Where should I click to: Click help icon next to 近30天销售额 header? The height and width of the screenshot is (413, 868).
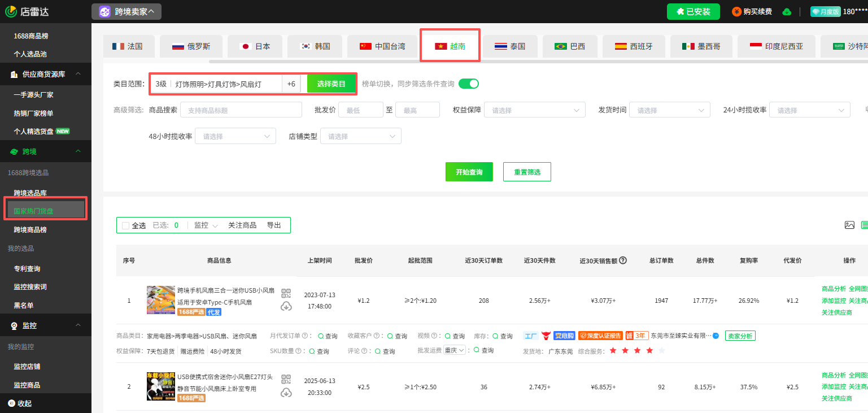623,260
